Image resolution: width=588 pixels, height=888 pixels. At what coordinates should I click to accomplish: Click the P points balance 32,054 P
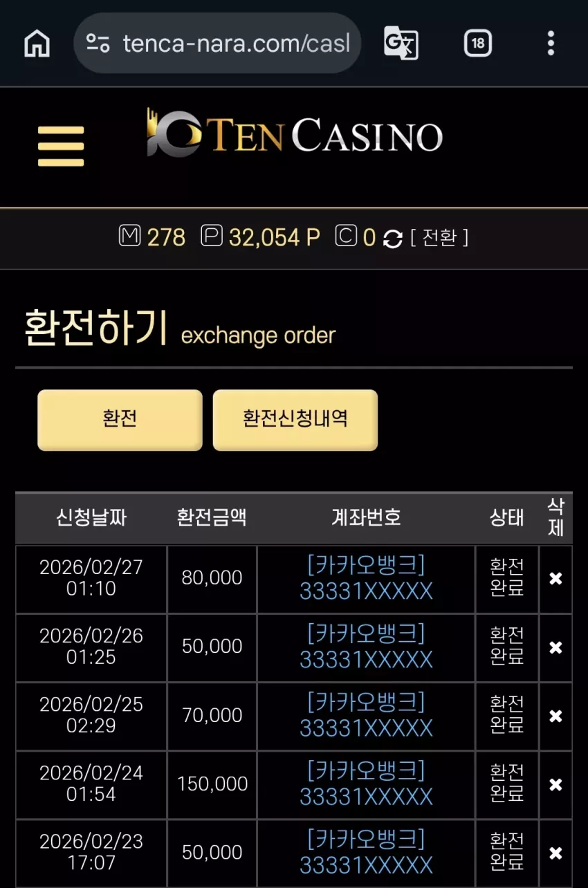(x=261, y=238)
